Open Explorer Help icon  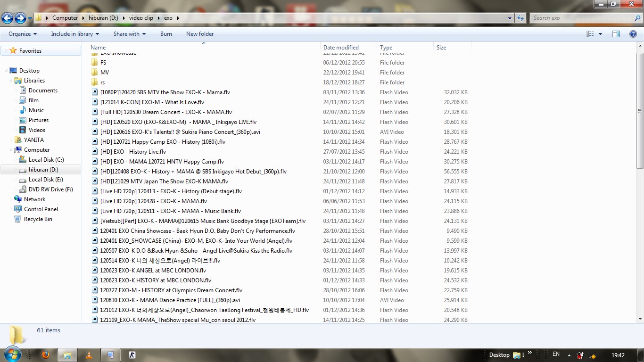coord(633,34)
